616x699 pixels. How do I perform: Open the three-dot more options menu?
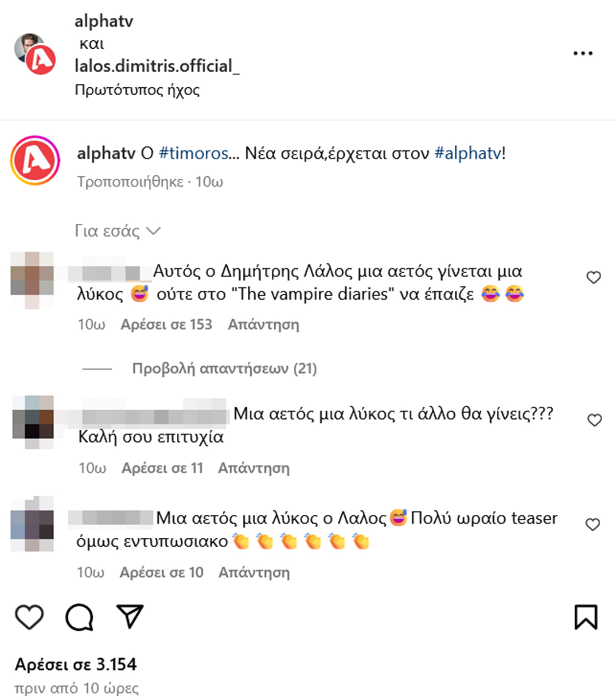coord(582,53)
